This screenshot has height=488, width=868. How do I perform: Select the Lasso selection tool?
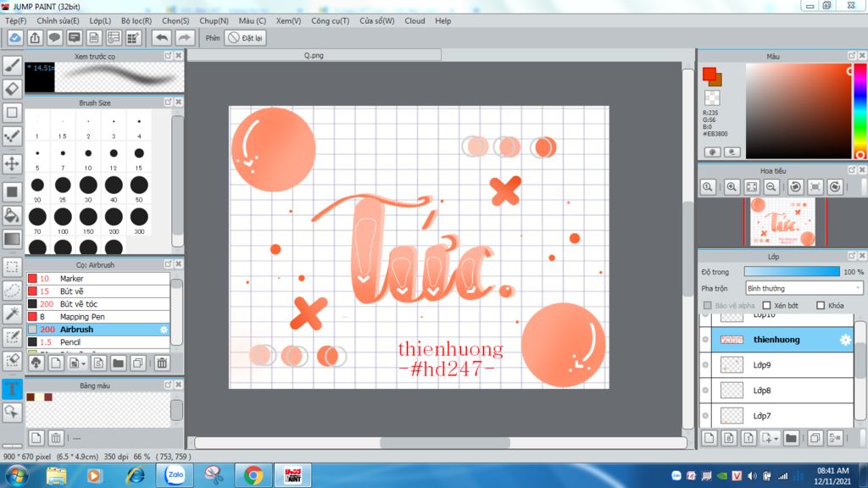click(12, 291)
